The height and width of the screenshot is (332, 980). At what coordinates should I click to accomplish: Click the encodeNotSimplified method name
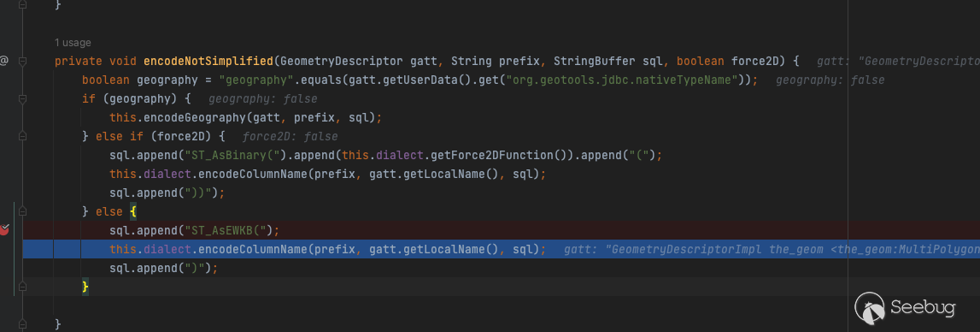coord(208,62)
